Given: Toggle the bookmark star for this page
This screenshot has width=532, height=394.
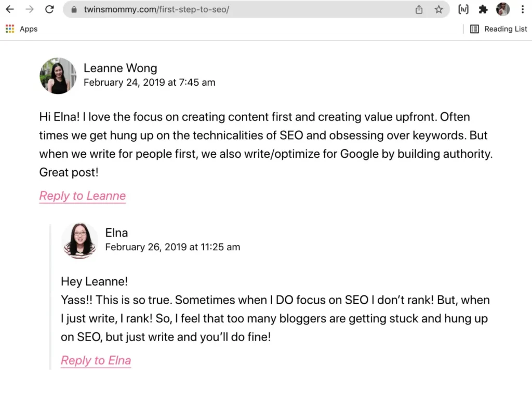Looking at the screenshot, I should (x=438, y=9).
